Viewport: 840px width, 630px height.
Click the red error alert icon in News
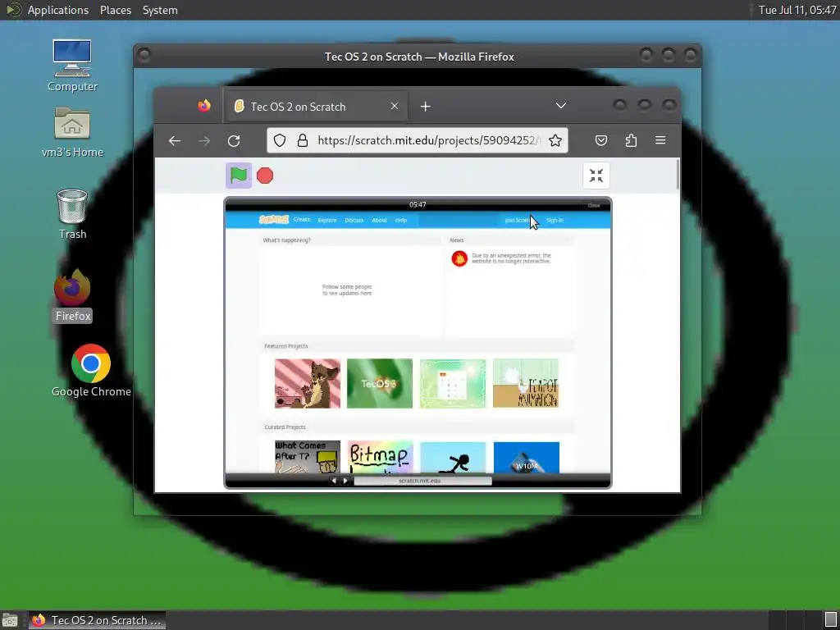459,258
